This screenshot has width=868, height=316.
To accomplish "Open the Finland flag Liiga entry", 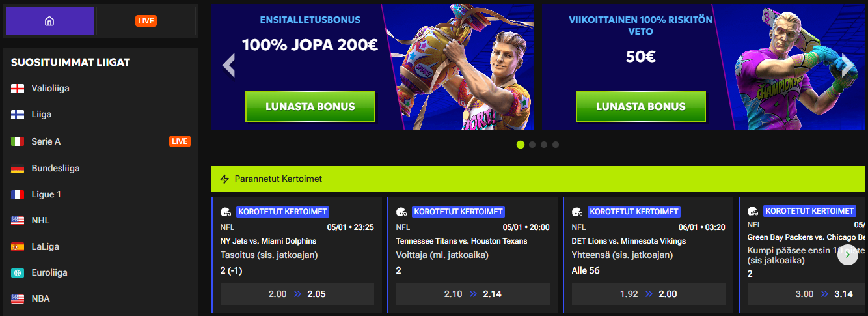I will coord(18,115).
